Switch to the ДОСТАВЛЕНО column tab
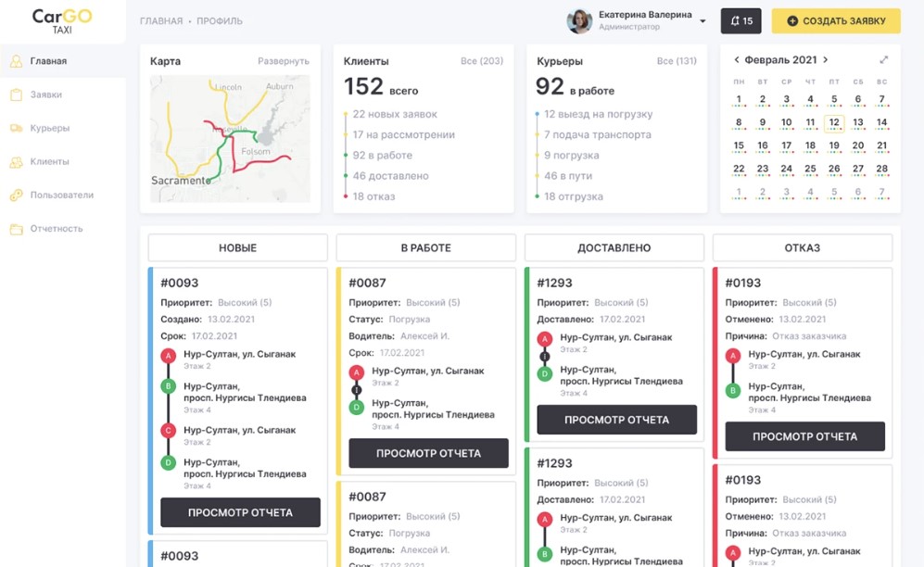 pyautogui.click(x=614, y=248)
